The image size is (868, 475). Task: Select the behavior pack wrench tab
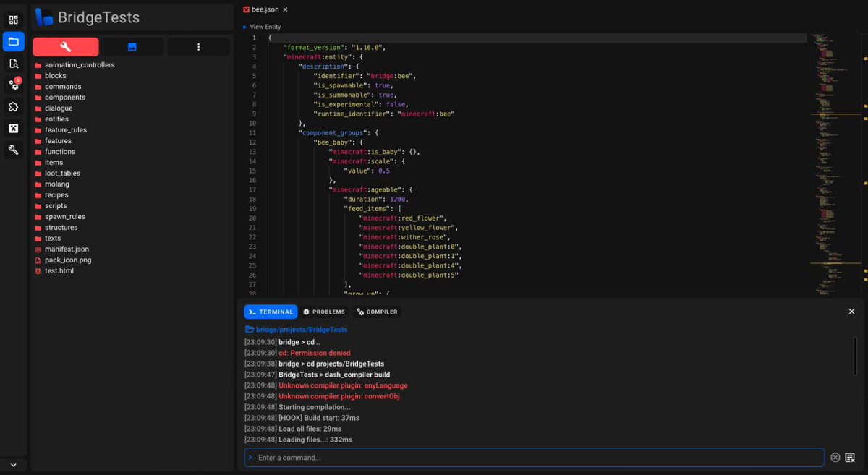point(66,47)
